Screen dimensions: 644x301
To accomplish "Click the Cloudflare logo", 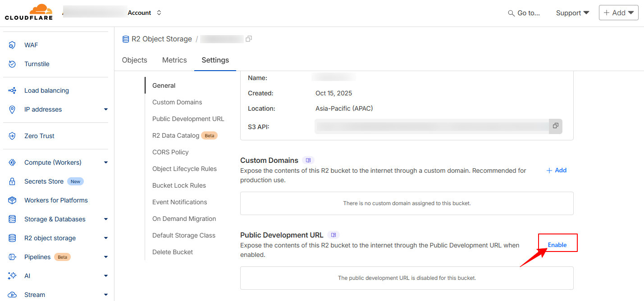I will pos(29,13).
